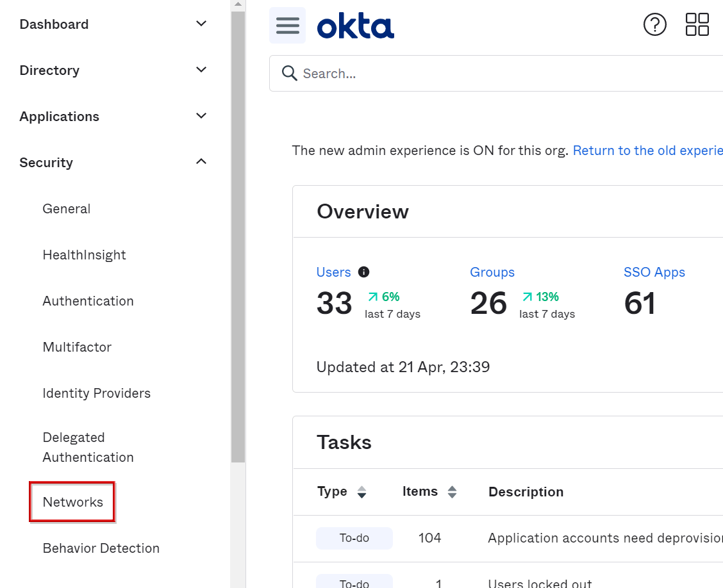Image resolution: width=723 pixels, height=588 pixels.
Task: Expand the Applications menu chevron
Action: coord(201,116)
